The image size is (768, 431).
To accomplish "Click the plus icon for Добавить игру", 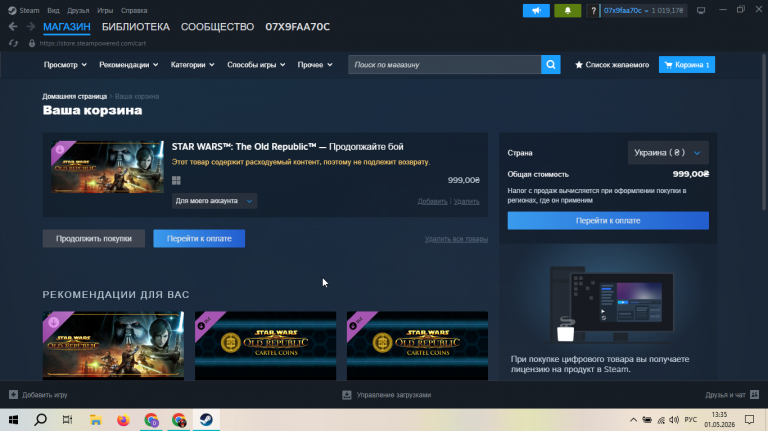I will click(13, 395).
